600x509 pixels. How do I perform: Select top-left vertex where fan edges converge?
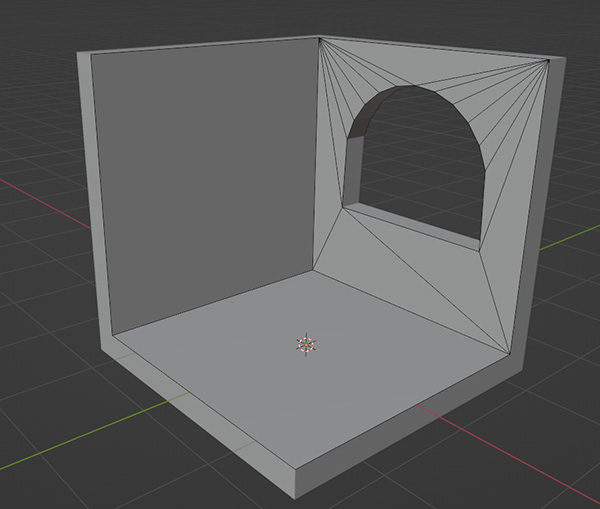point(319,39)
